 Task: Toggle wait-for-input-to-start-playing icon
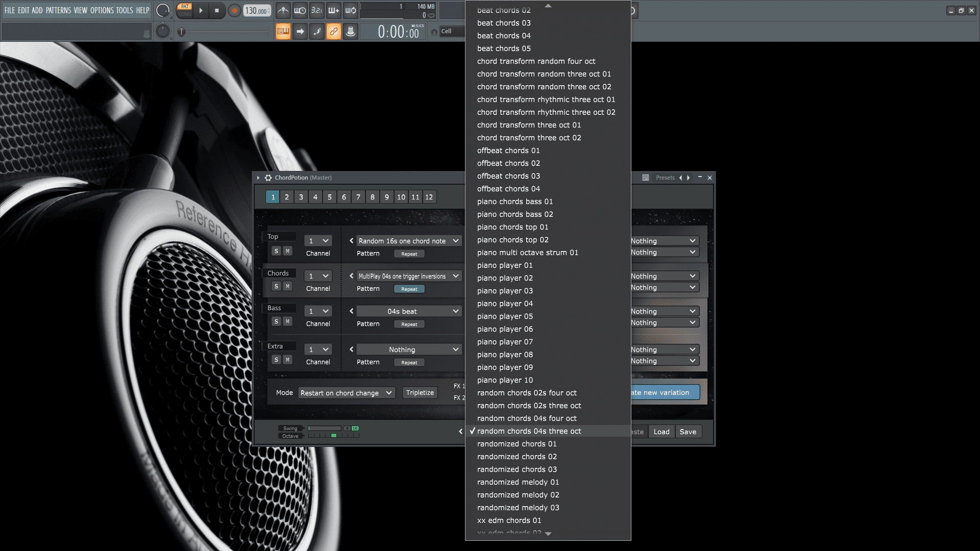point(300,10)
